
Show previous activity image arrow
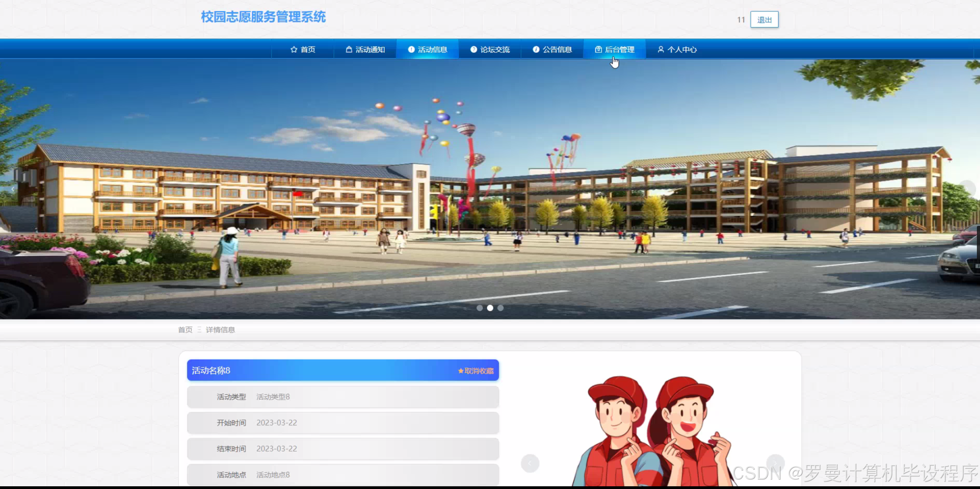pyautogui.click(x=530, y=463)
